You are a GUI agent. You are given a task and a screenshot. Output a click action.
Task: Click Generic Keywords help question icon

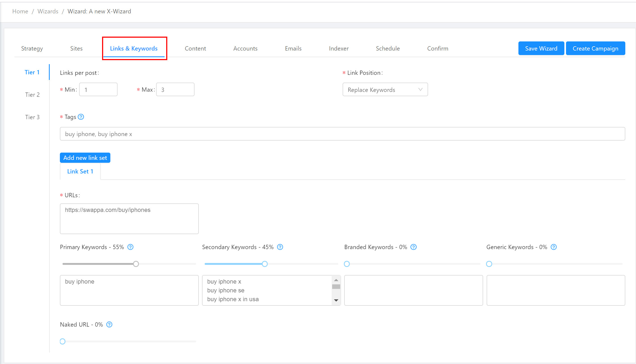point(554,247)
